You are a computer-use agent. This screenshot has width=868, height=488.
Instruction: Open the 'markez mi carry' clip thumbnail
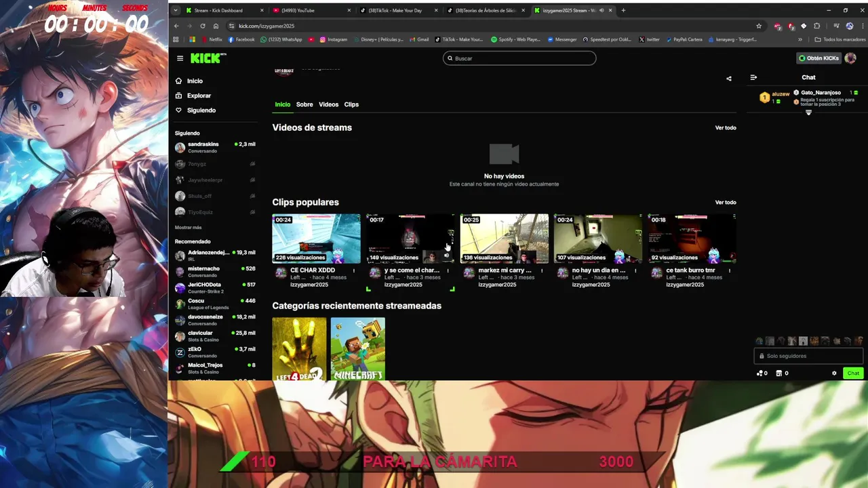click(x=505, y=239)
